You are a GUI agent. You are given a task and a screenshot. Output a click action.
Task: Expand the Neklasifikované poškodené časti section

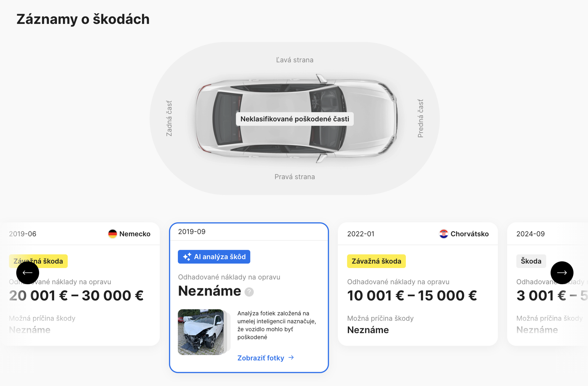(x=295, y=119)
